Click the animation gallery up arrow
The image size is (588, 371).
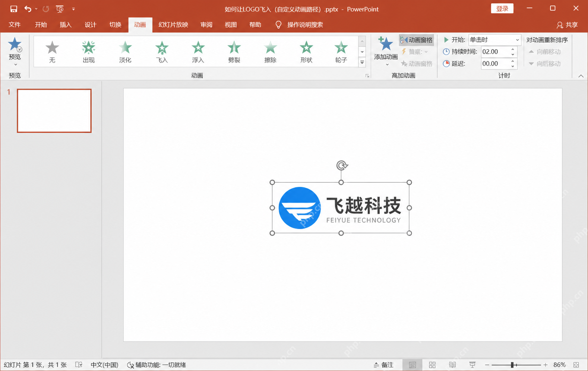[x=362, y=41]
